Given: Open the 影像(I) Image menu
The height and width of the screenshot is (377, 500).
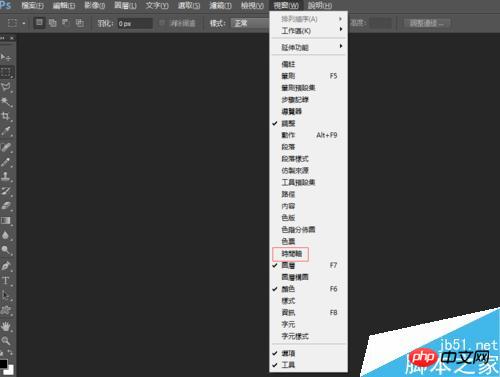Looking at the screenshot, I should click(x=94, y=5).
